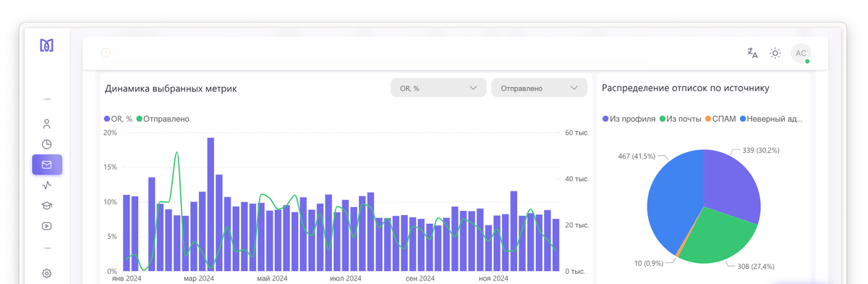Viewport: 868px width, 284px height.
Task: Open the activity pulse sidebar icon
Action: [47, 185]
